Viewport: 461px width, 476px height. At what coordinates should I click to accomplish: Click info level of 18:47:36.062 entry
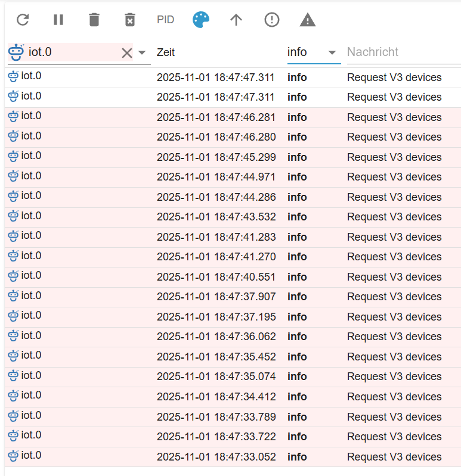(297, 337)
